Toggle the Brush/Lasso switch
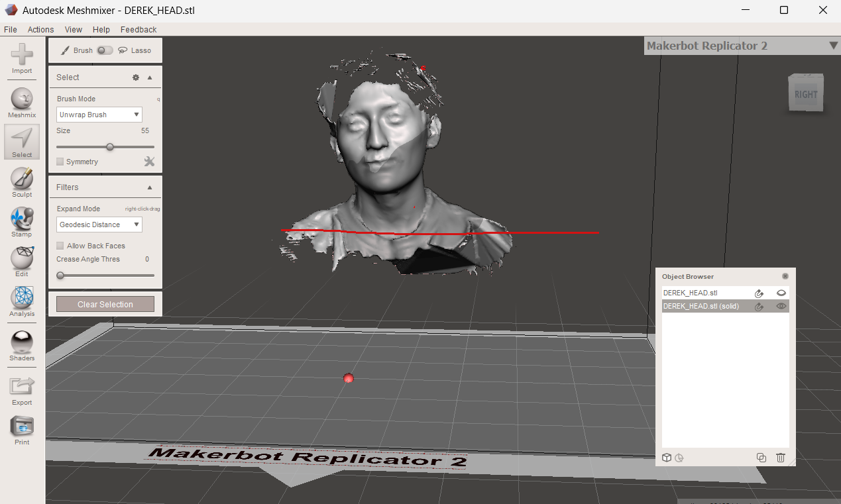 (105, 50)
